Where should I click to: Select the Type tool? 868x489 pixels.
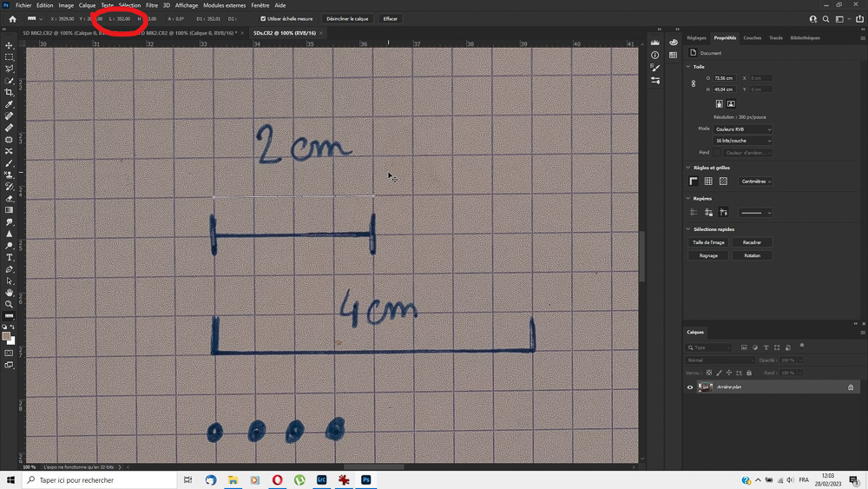click(x=9, y=257)
